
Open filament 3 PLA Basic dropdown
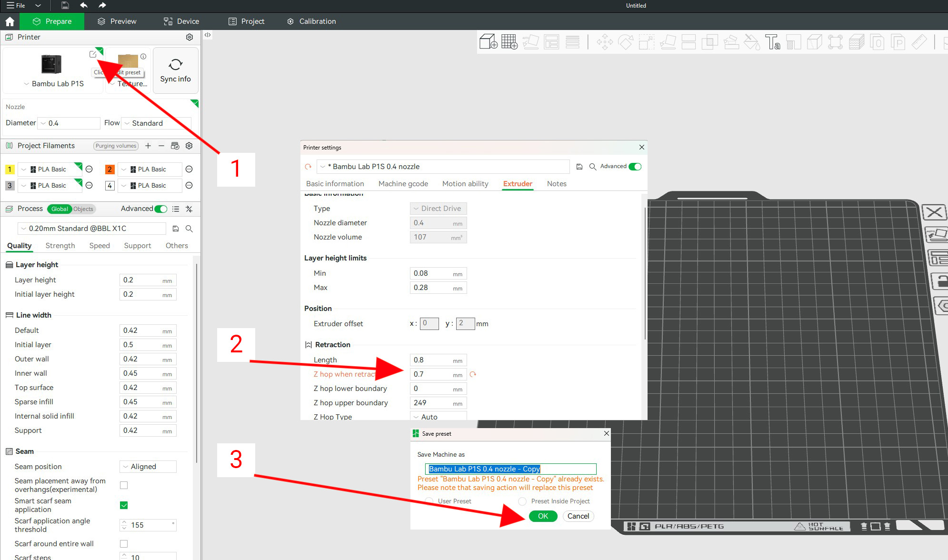(x=50, y=185)
